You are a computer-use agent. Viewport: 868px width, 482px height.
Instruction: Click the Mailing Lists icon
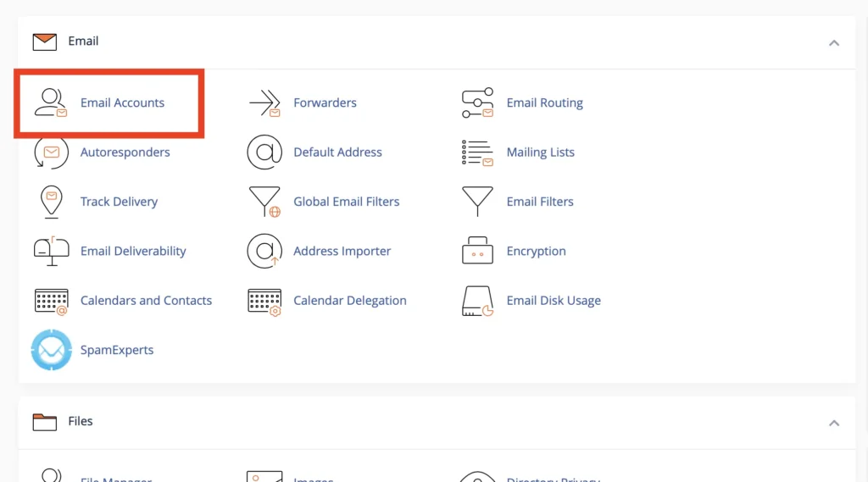click(477, 152)
